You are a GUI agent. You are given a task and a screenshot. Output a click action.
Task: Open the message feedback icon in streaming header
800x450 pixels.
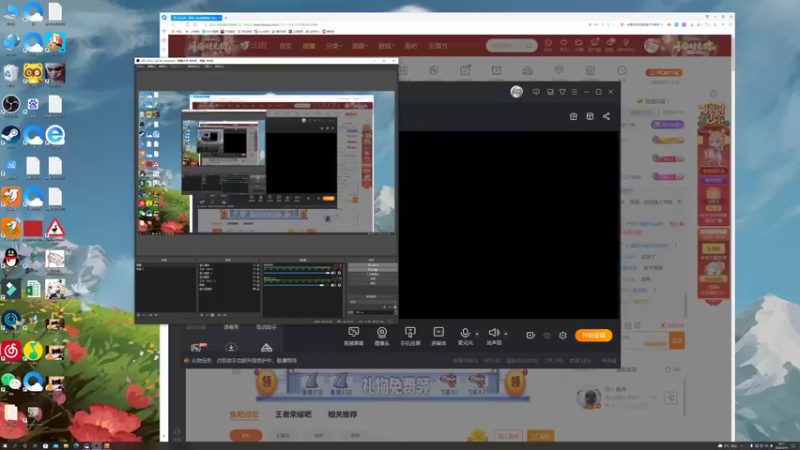[536, 92]
